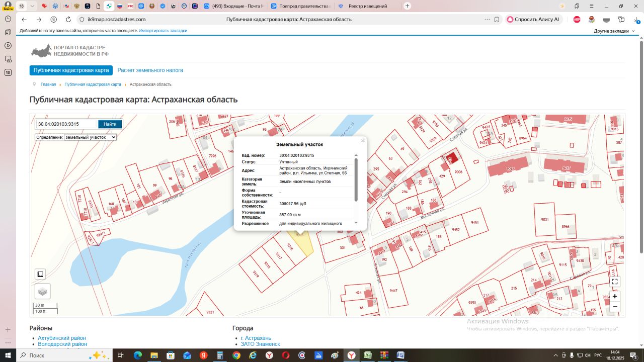
Task: Close the Земельный участок info popup
Action: [x=363, y=141]
